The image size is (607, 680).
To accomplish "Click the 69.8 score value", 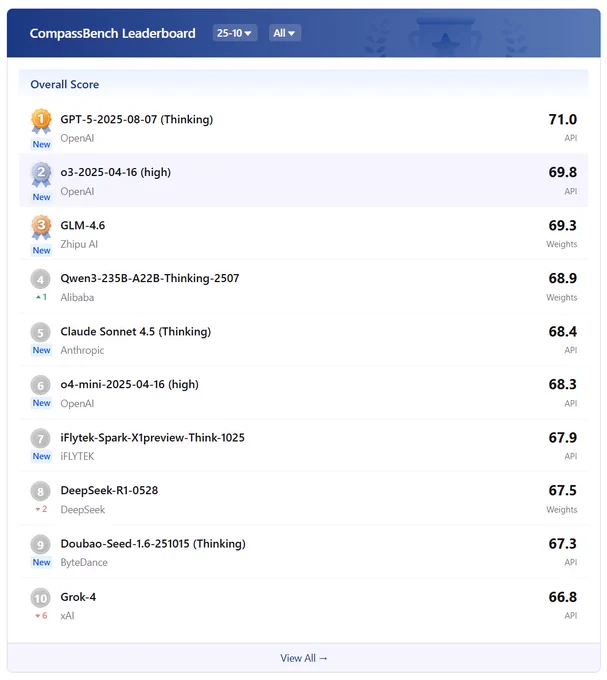I will pyautogui.click(x=562, y=173).
